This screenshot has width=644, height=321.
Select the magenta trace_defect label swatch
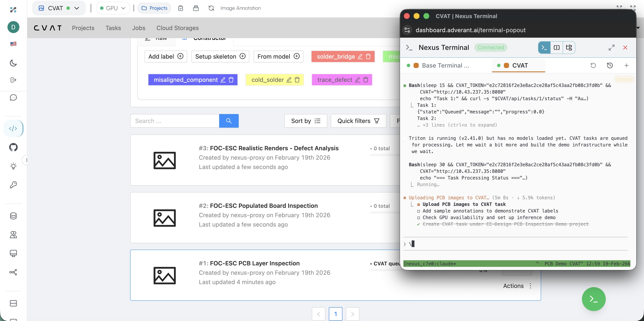tap(335, 80)
